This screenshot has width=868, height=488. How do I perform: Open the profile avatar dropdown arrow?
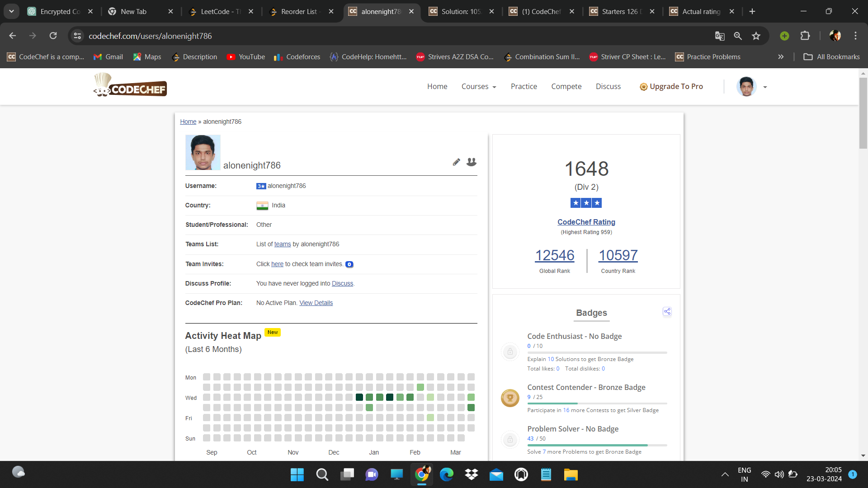[x=765, y=87]
